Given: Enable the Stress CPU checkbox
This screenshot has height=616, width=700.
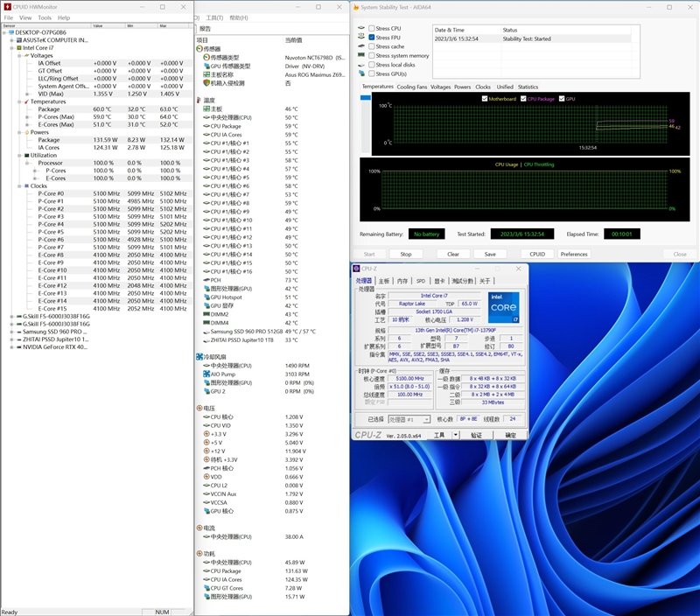Looking at the screenshot, I should (371, 28).
